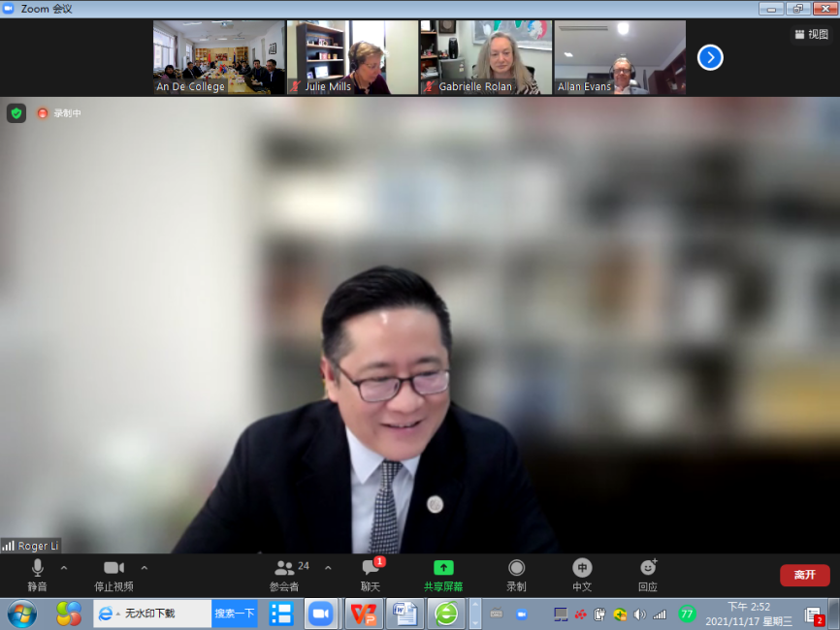Image resolution: width=840 pixels, height=630 pixels.
Task: Toggle meeting recording button
Action: (516, 574)
